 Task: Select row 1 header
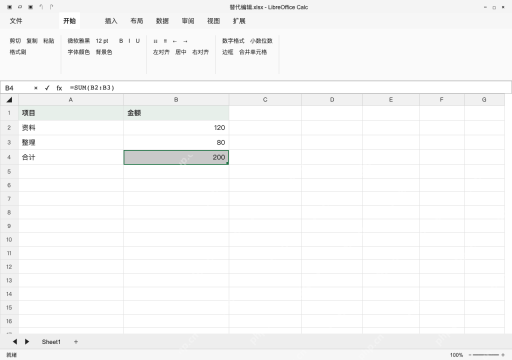[x=9, y=113]
